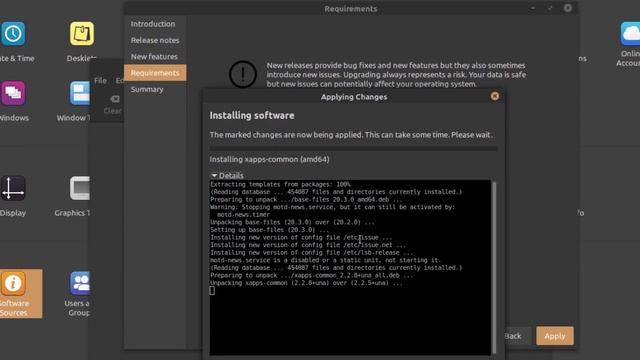Click terminal line mentioning /etc/lsb-release
Screen dimensions: 640x360
coord(312,253)
